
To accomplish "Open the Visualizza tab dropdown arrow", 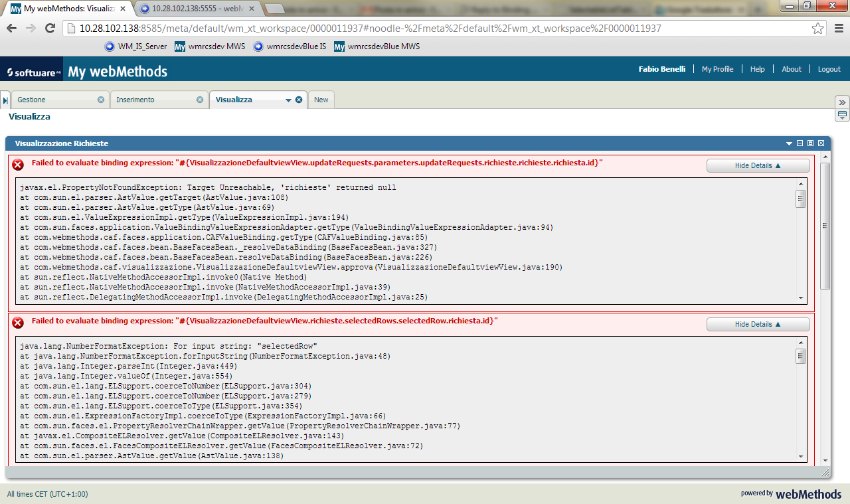I will pos(289,100).
